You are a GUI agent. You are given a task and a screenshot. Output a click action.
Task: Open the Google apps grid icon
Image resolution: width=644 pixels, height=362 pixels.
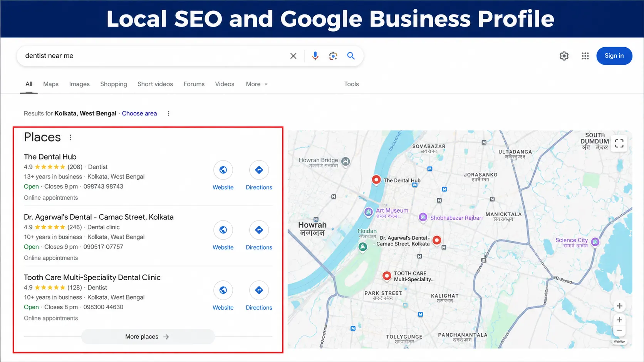(x=585, y=56)
